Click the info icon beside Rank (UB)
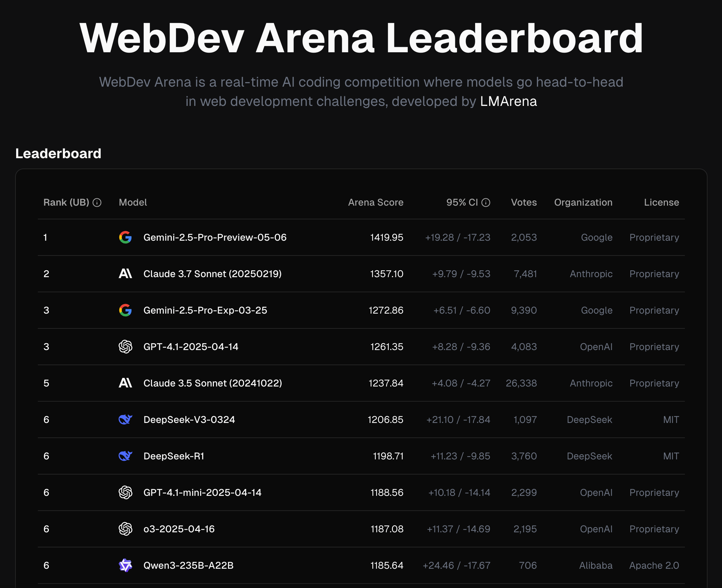 click(x=97, y=203)
